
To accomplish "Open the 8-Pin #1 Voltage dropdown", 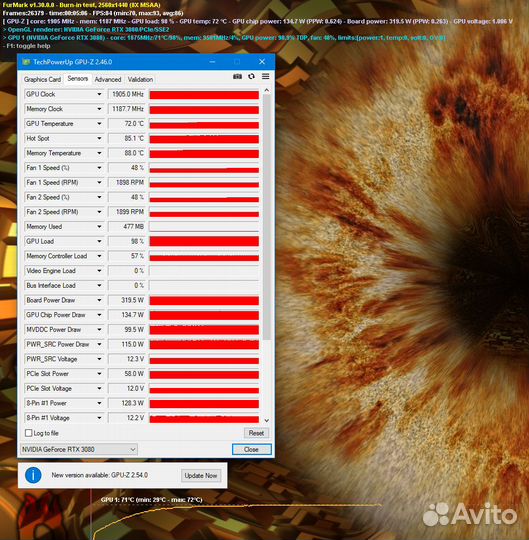I will coord(99,418).
